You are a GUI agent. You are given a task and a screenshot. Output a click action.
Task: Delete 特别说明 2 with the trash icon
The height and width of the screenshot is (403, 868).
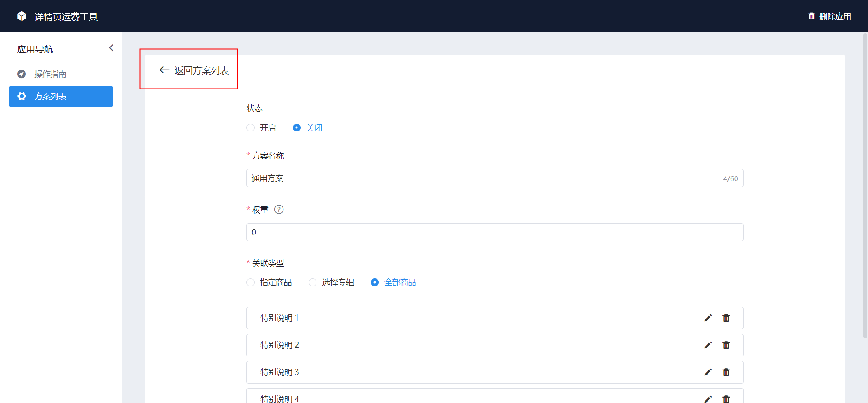pyautogui.click(x=726, y=345)
